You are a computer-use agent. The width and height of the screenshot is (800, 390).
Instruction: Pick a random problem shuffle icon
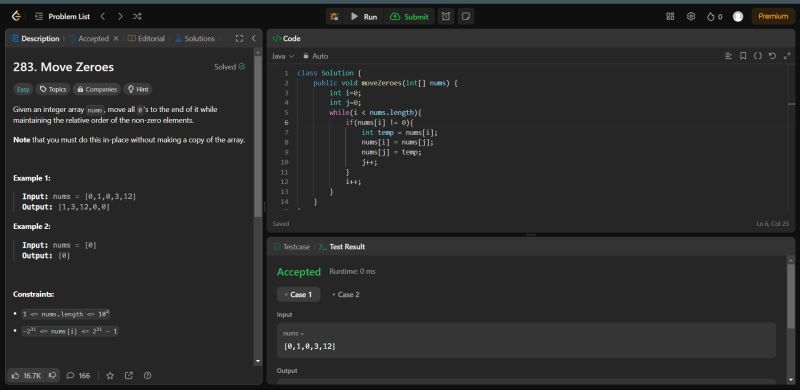click(137, 16)
